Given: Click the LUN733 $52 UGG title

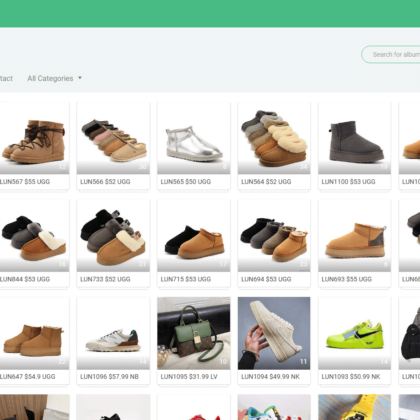Looking at the screenshot, I should pyautogui.click(x=105, y=279).
